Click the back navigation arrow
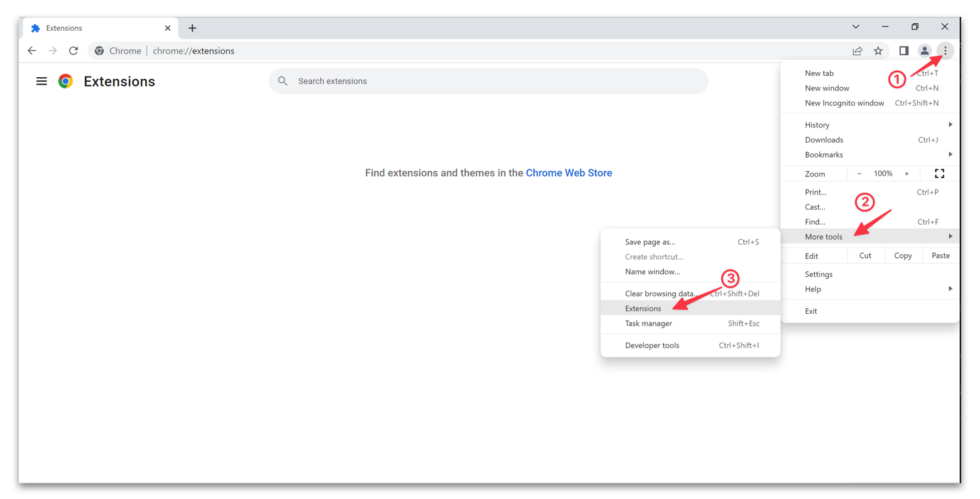The height and width of the screenshot is (499, 980). pos(32,51)
